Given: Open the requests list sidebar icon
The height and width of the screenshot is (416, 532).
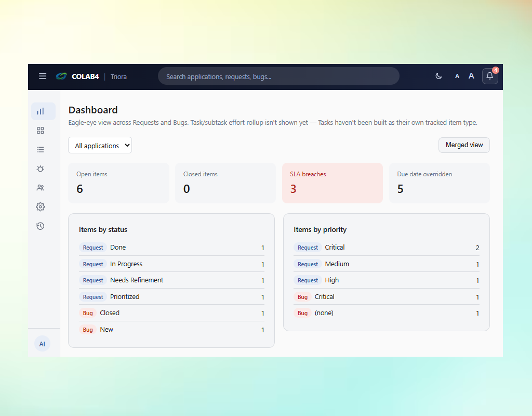Looking at the screenshot, I should pyautogui.click(x=41, y=150).
